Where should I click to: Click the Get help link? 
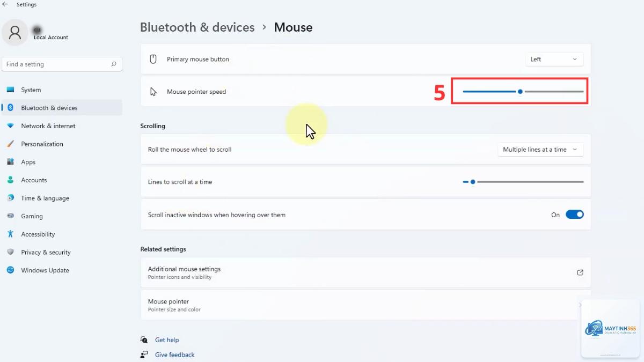click(167, 340)
